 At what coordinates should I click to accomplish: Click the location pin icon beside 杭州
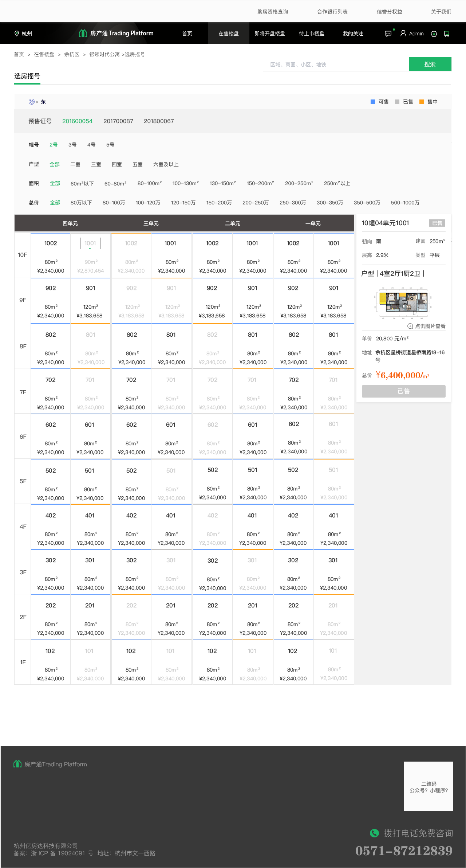coord(16,34)
